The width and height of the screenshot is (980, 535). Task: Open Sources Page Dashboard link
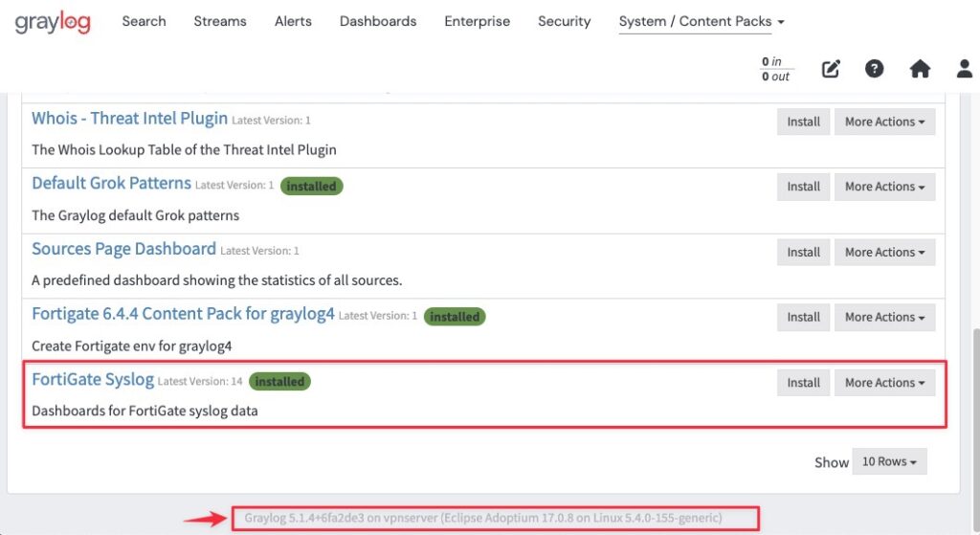pyautogui.click(x=123, y=249)
